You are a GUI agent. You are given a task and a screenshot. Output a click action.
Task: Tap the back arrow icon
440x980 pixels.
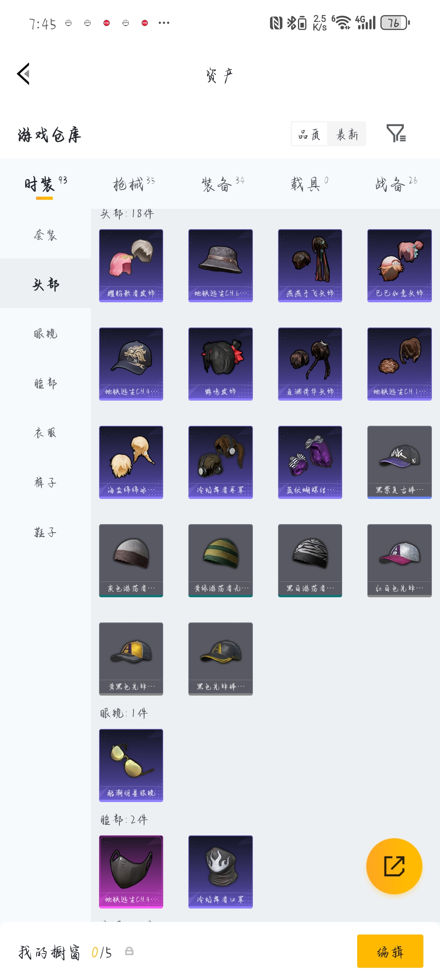click(x=24, y=74)
